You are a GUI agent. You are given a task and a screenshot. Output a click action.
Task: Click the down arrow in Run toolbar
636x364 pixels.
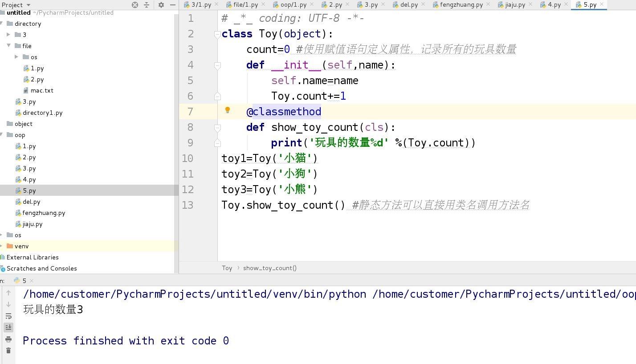tap(8, 304)
